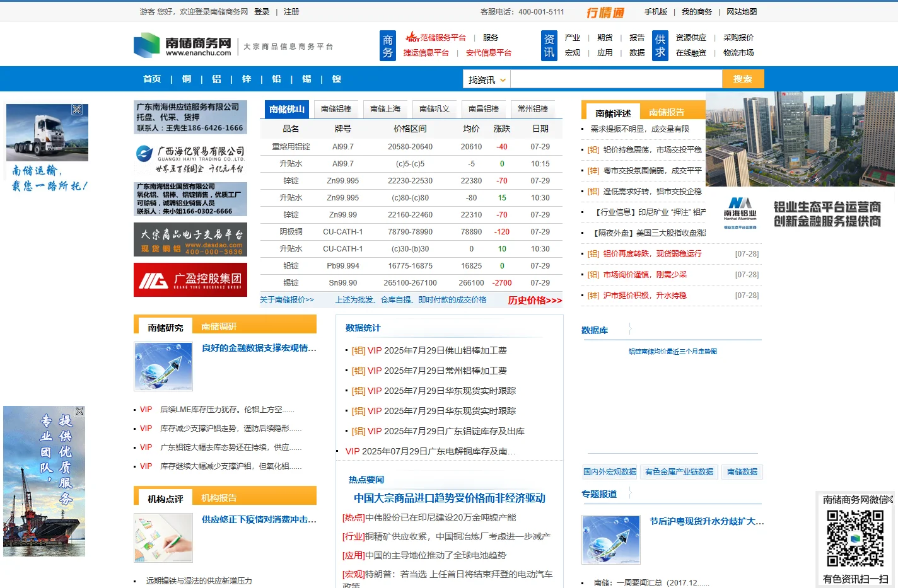Switch to 南储巩义 price tab
This screenshot has width=898, height=588.
click(x=434, y=109)
